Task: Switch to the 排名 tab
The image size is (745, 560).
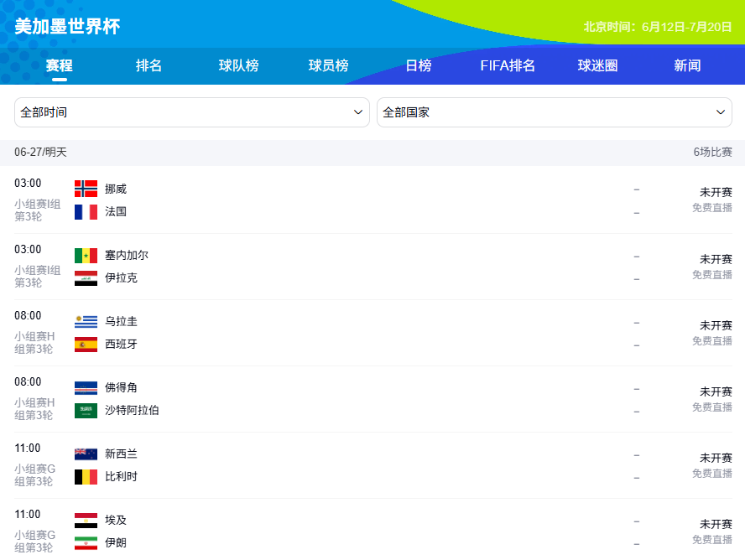Action: [x=148, y=65]
